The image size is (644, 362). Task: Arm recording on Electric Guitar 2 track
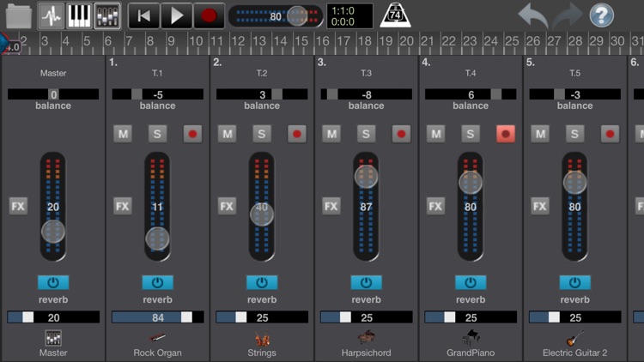[x=610, y=134]
